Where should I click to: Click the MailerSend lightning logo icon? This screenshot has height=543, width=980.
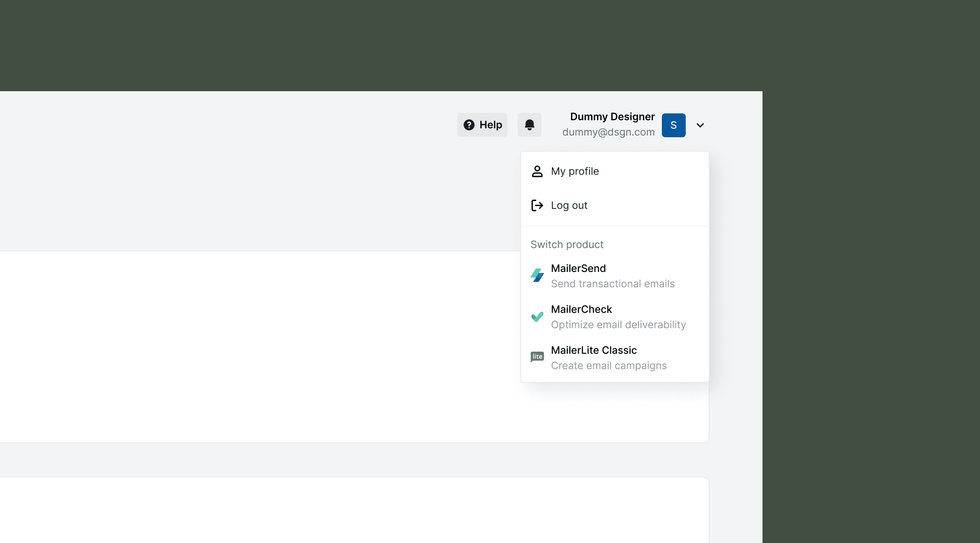[537, 275]
